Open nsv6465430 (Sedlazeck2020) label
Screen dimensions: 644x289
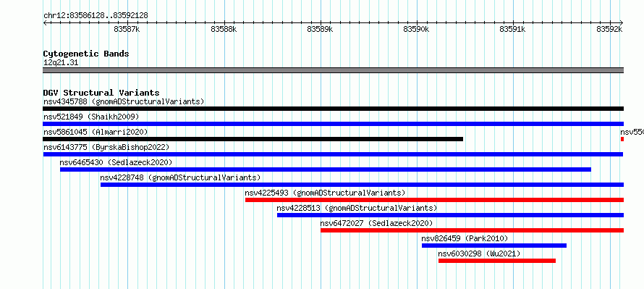point(116,162)
